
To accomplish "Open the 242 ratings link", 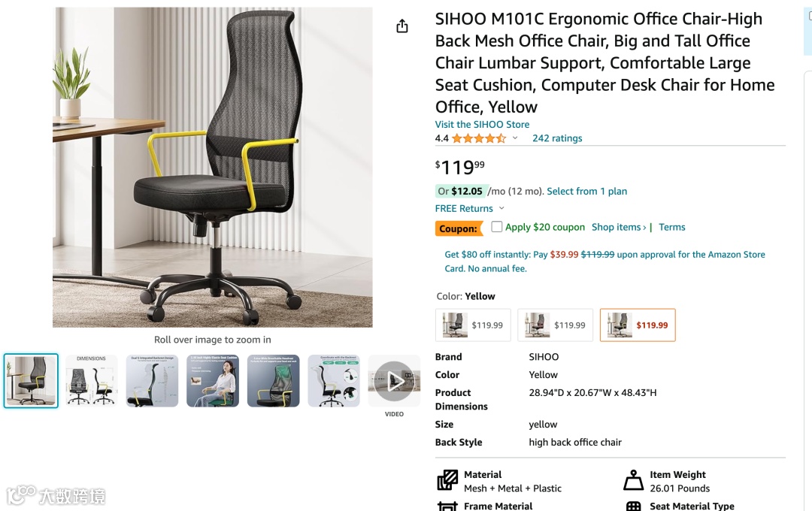I will click(557, 138).
